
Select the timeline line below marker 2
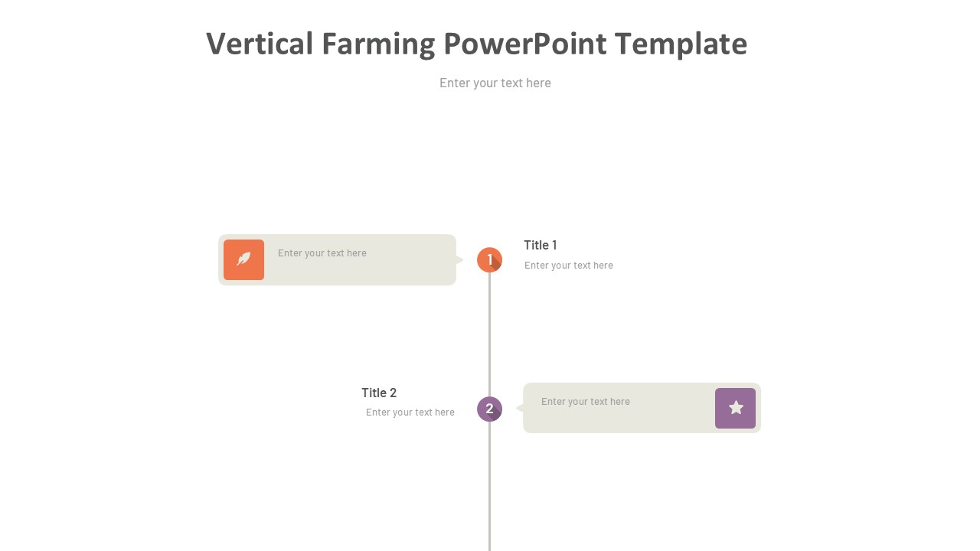click(489, 490)
